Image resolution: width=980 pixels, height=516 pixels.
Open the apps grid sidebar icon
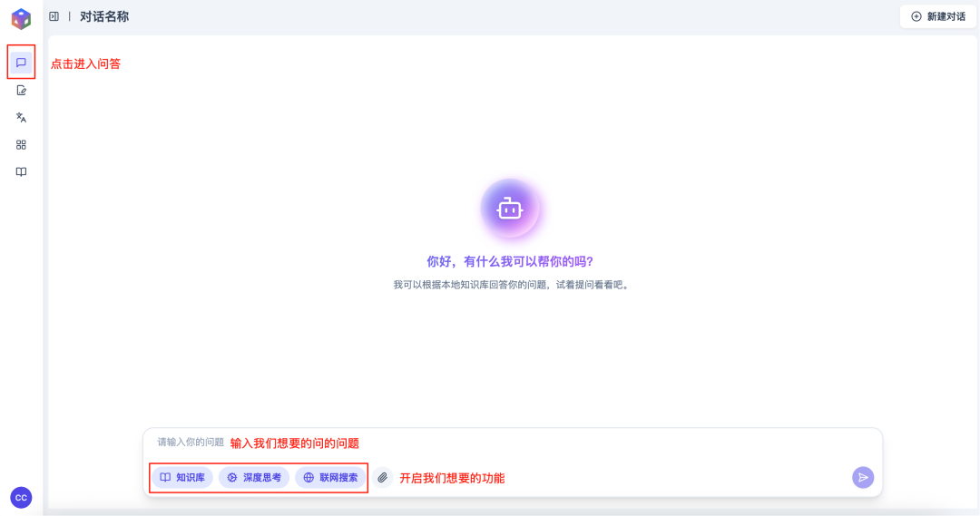click(21, 145)
